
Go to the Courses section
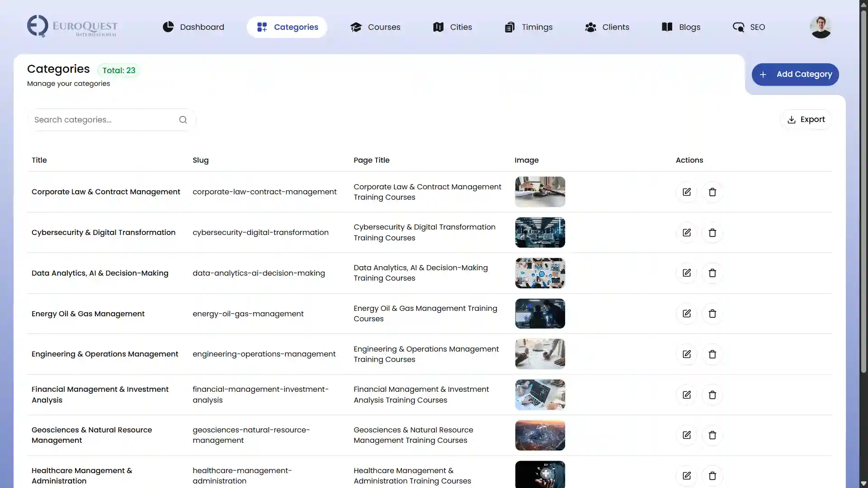[375, 27]
